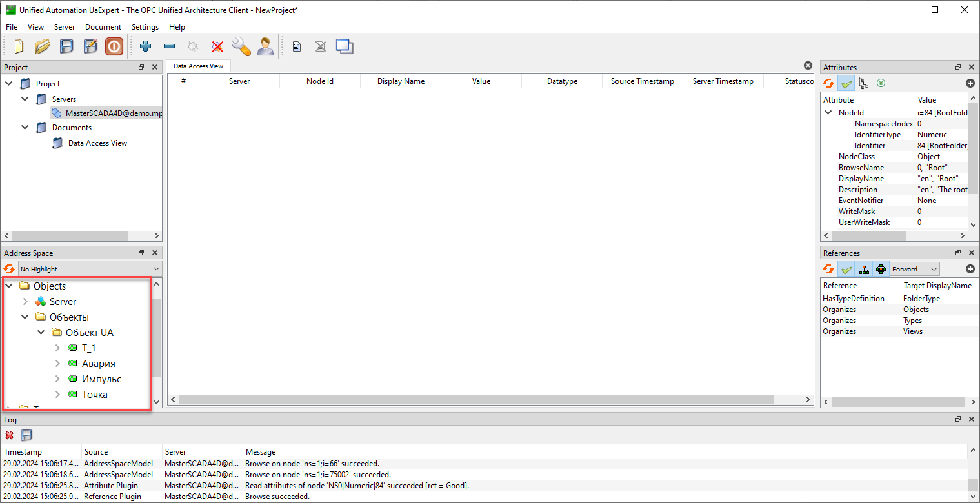Click the red power Exit icon
Image resolution: width=980 pixels, height=503 pixels.
point(114,46)
